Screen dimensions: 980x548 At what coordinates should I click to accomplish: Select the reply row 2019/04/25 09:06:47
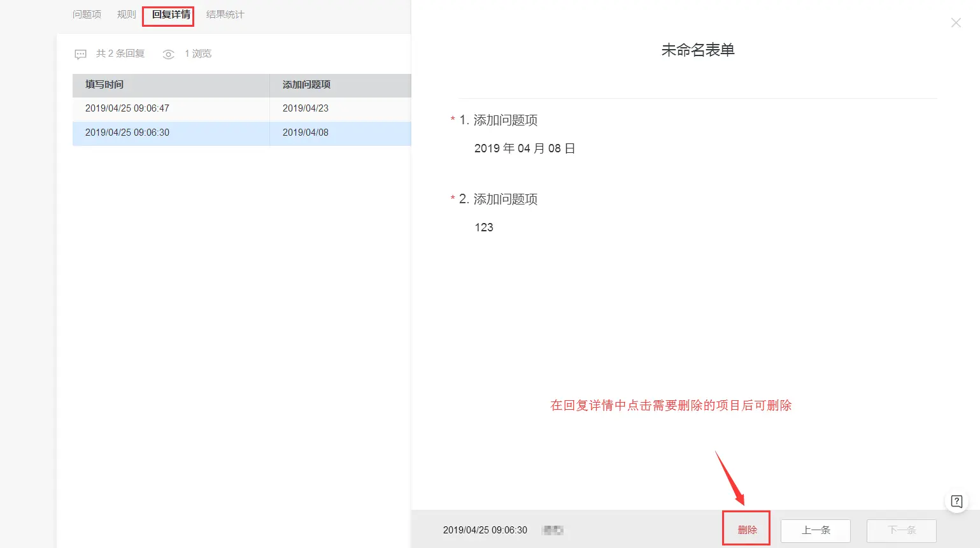pos(242,108)
